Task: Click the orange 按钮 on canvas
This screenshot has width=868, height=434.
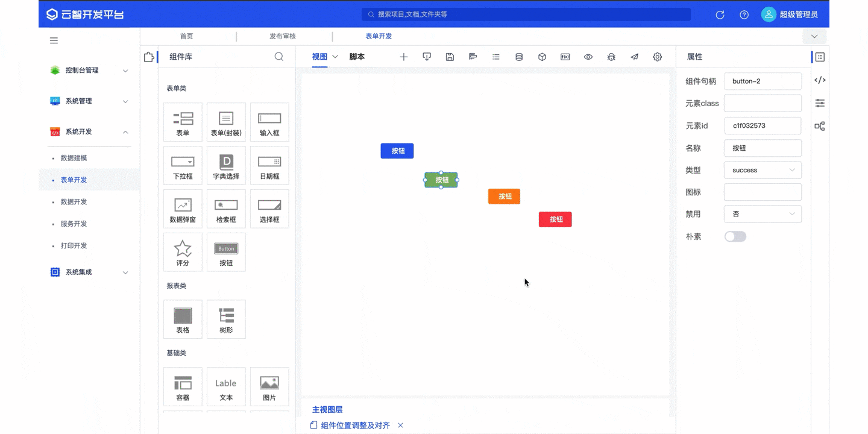Action: click(x=505, y=197)
